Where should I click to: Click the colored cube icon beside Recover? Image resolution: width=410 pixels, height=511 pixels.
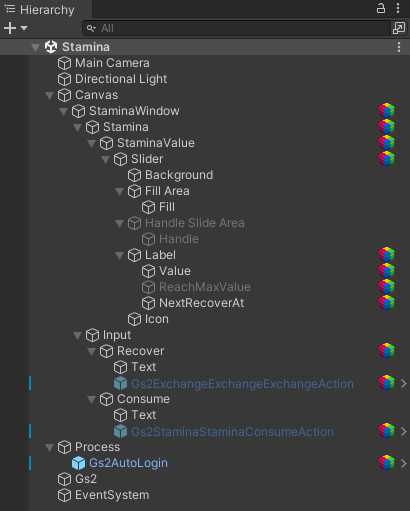(x=387, y=351)
